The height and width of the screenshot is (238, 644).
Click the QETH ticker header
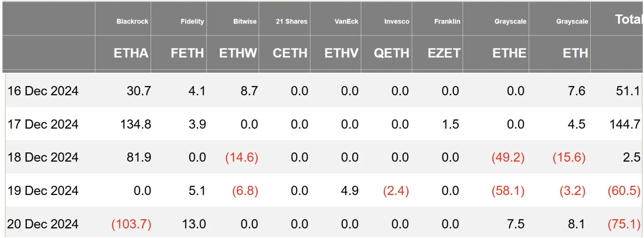coord(391,53)
